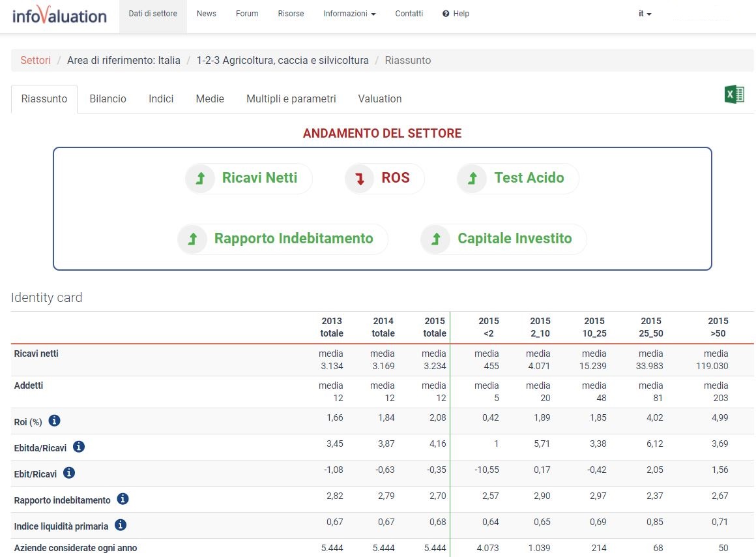Click 'Agricoltura, caccia e silvicoltura' breadcrumb

(283, 61)
